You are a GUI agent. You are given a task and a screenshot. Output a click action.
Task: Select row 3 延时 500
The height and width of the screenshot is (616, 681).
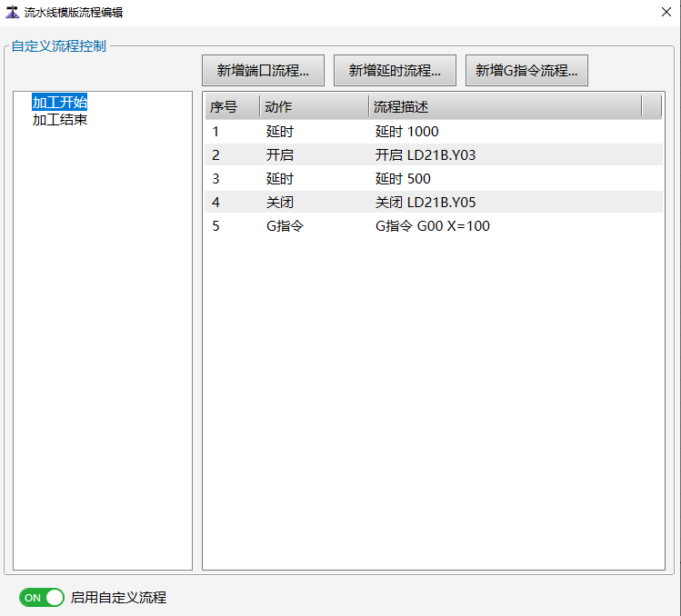coord(403,179)
